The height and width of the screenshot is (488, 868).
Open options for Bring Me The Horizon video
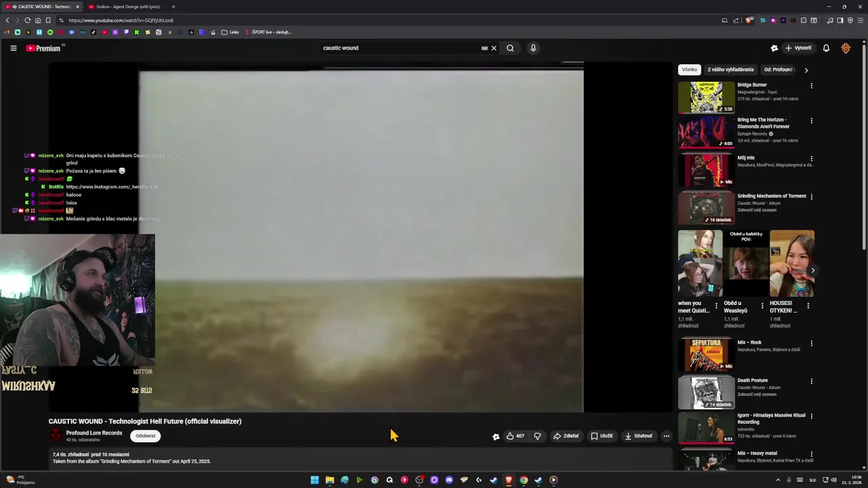811,121
